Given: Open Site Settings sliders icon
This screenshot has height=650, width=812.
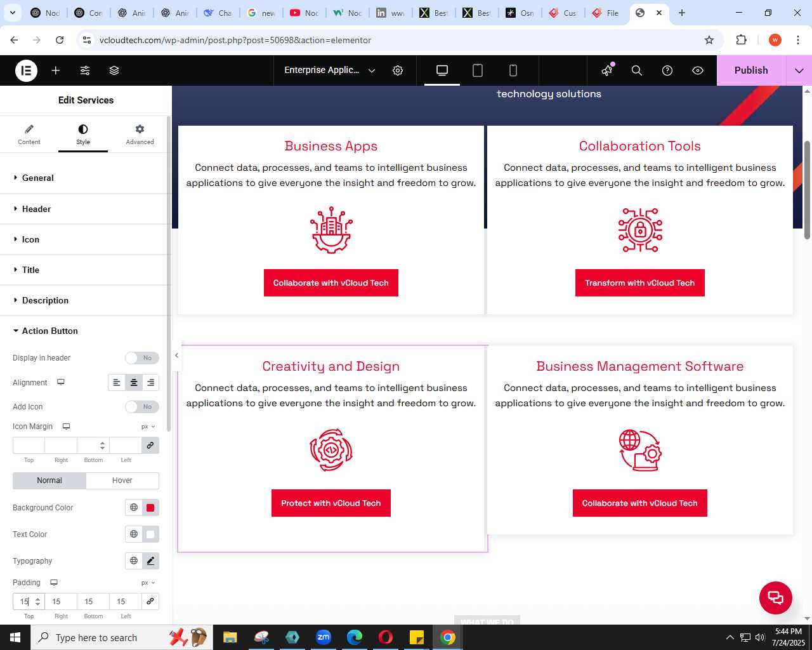Looking at the screenshot, I should coord(85,70).
